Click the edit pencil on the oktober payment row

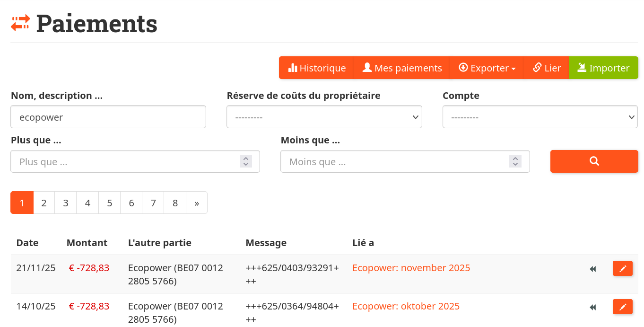click(x=623, y=307)
